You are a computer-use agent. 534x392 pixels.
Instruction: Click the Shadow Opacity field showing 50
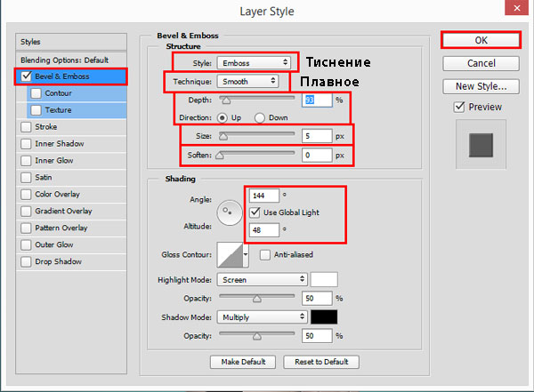click(x=317, y=336)
